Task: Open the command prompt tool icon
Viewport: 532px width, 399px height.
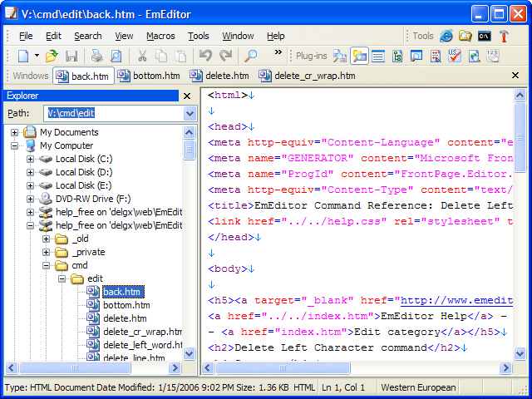Action: [x=484, y=36]
